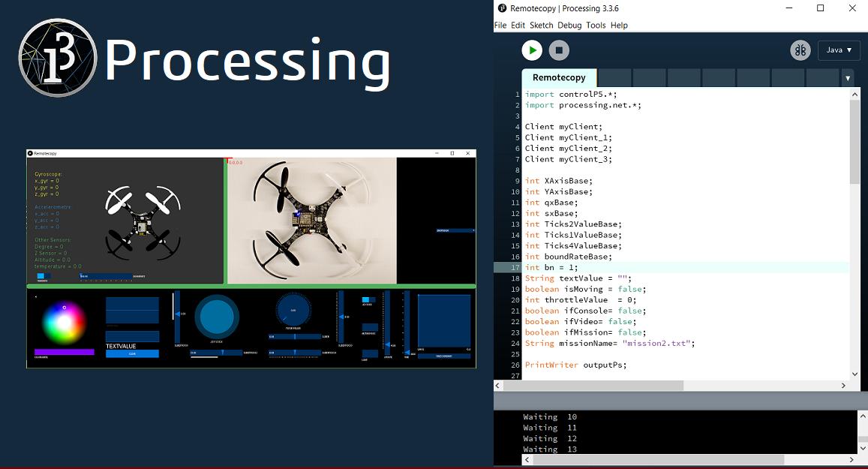Click the horizontal slider beneath the joystick
The width and height of the screenshot is (868, 469).
pyautogui.click(x=217, y=352)
